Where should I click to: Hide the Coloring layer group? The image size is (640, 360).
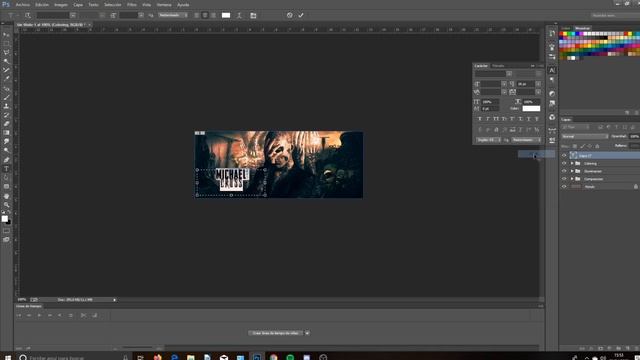(x=564, y=163)
